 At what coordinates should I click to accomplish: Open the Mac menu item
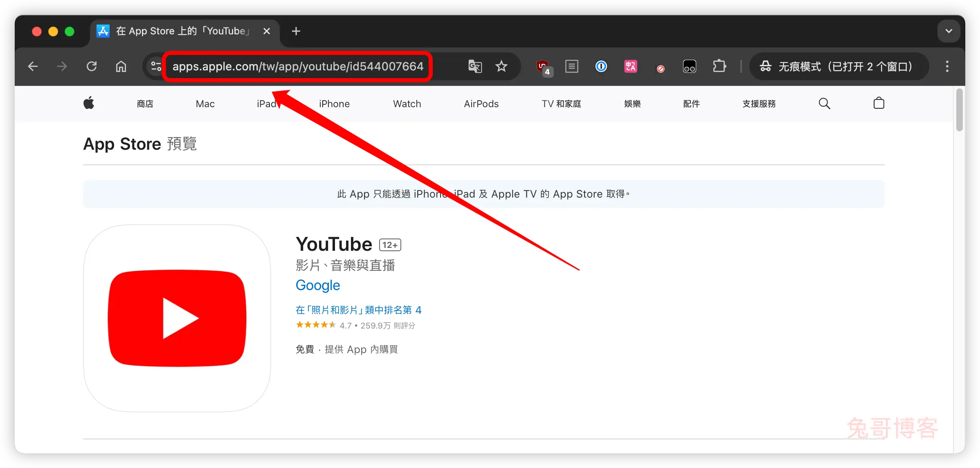click(205, 104)
